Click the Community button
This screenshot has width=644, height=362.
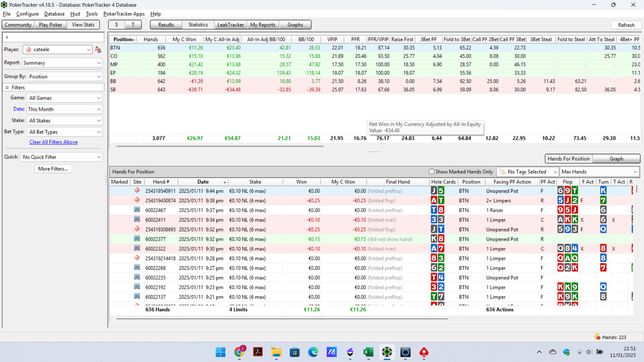18,25
